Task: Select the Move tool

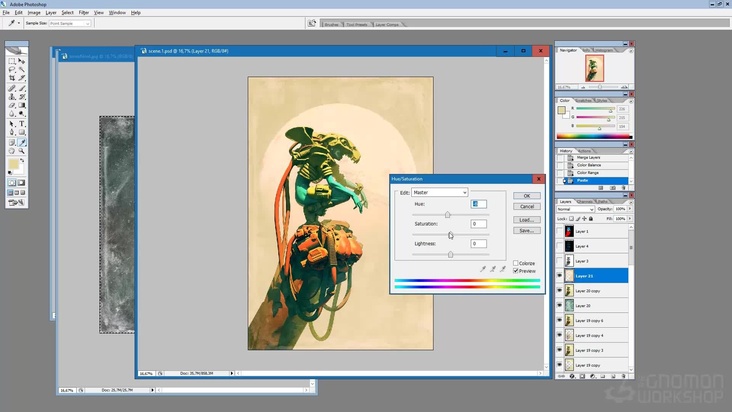Action: click(22, 61)
